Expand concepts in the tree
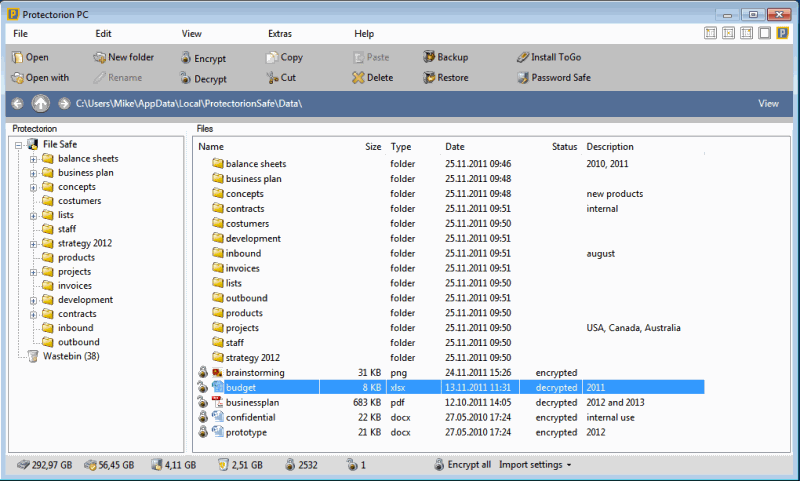Image resolution: width=800 pixels, height=481 pixels. 33,188
